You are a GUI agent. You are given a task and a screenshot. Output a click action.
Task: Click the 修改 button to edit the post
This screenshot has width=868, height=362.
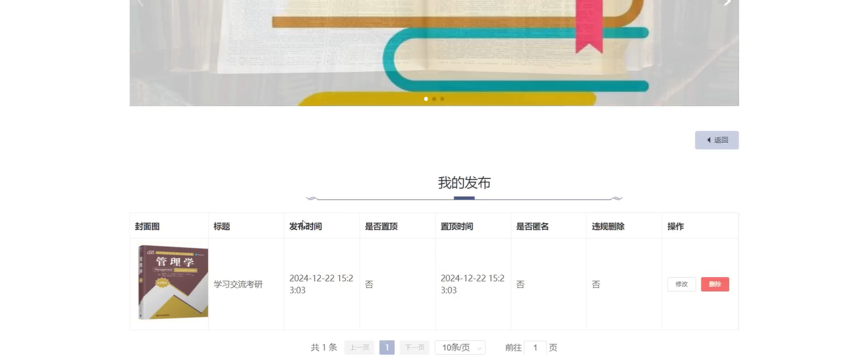pos(681,283)
